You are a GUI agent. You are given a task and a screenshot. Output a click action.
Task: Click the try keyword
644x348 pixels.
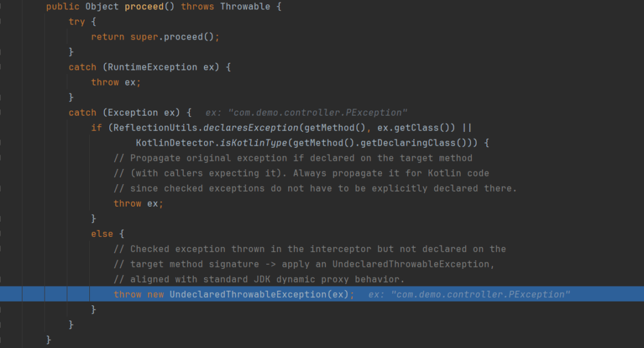pos(77,21)
